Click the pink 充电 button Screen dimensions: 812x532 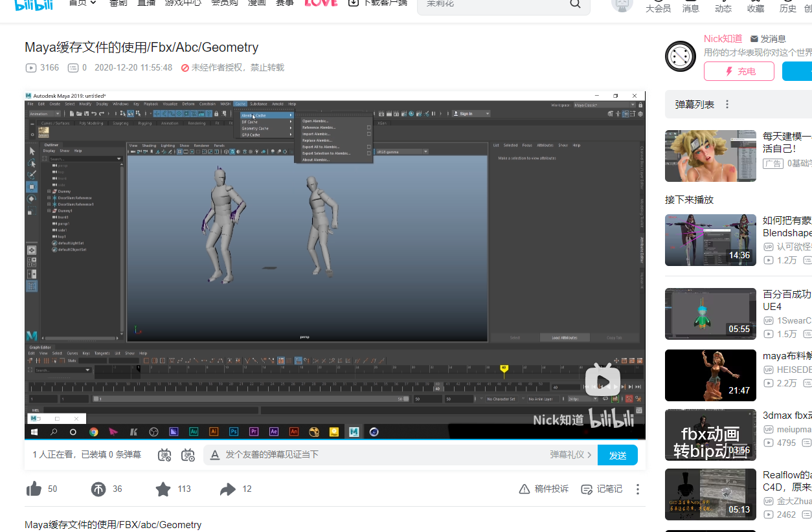[x=739, y=71]
